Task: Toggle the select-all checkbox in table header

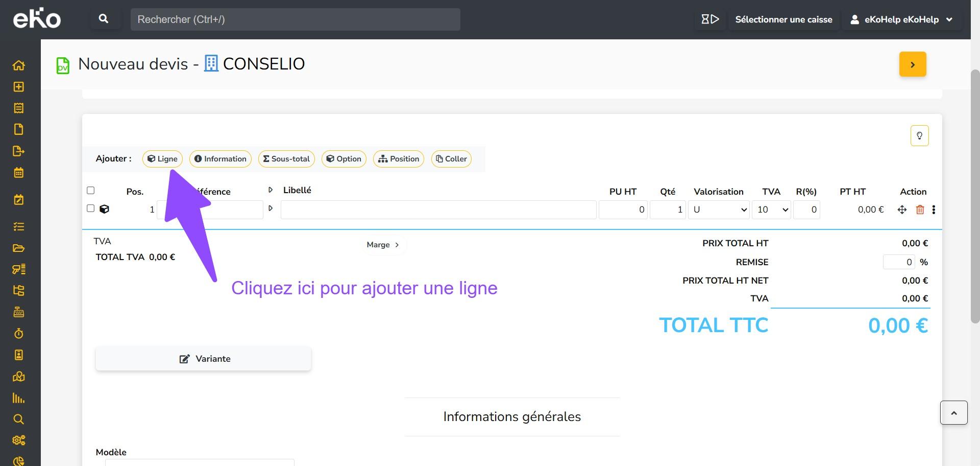Action: tap(91, 191)
